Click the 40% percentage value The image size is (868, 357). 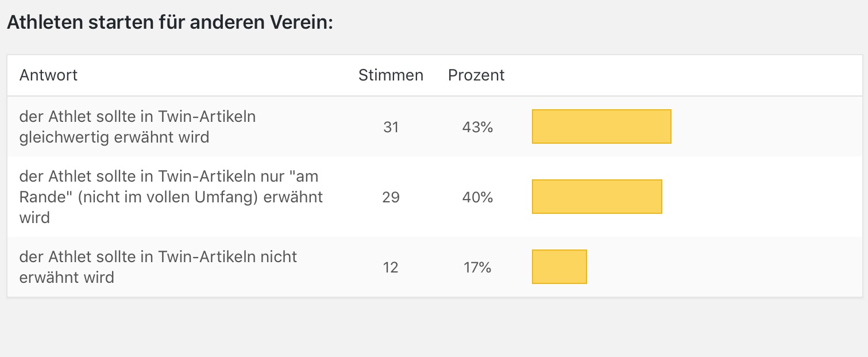[477, 197]
